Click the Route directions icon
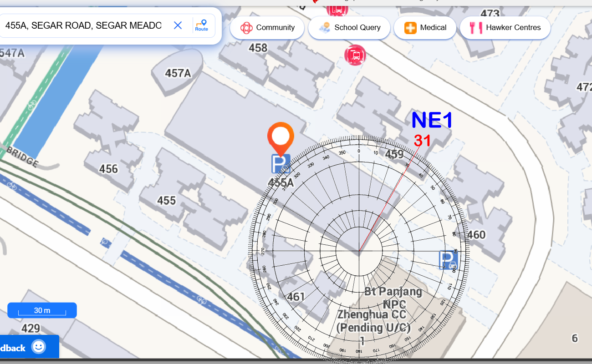The height and width of the screenshot is (364, 592). 201,25
